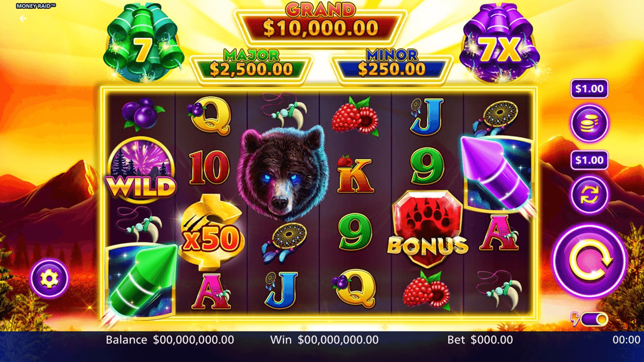Click the MINOR $250.00 jackpot banner

click(391, 66)
